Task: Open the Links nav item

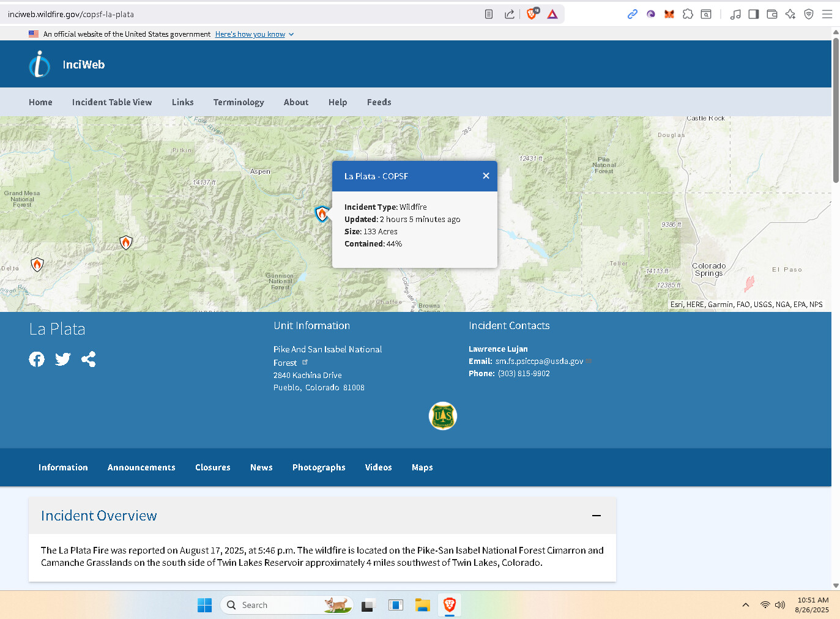Action: (x=182, y=102)
